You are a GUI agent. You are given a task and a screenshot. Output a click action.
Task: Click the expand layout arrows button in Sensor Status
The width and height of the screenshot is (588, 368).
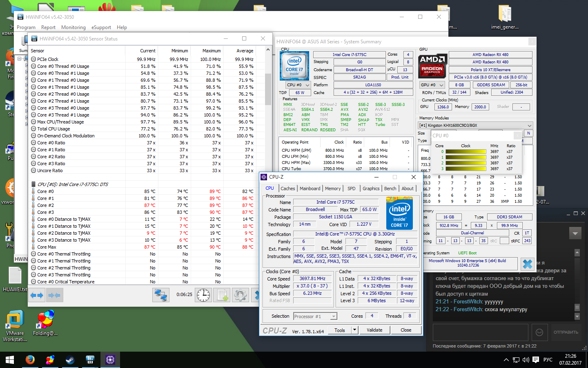coord(37,295)
